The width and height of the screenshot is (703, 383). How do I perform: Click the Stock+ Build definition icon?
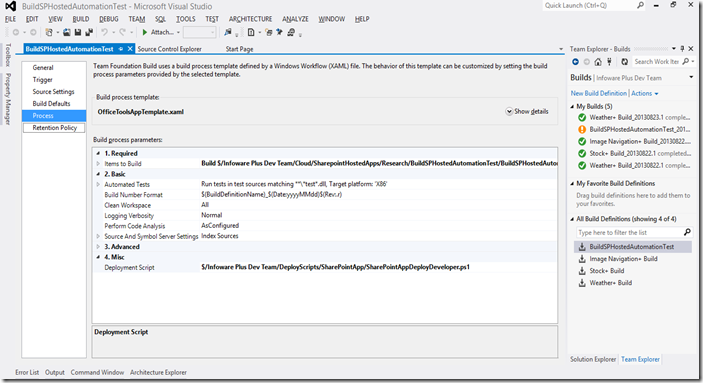[582, 271]
